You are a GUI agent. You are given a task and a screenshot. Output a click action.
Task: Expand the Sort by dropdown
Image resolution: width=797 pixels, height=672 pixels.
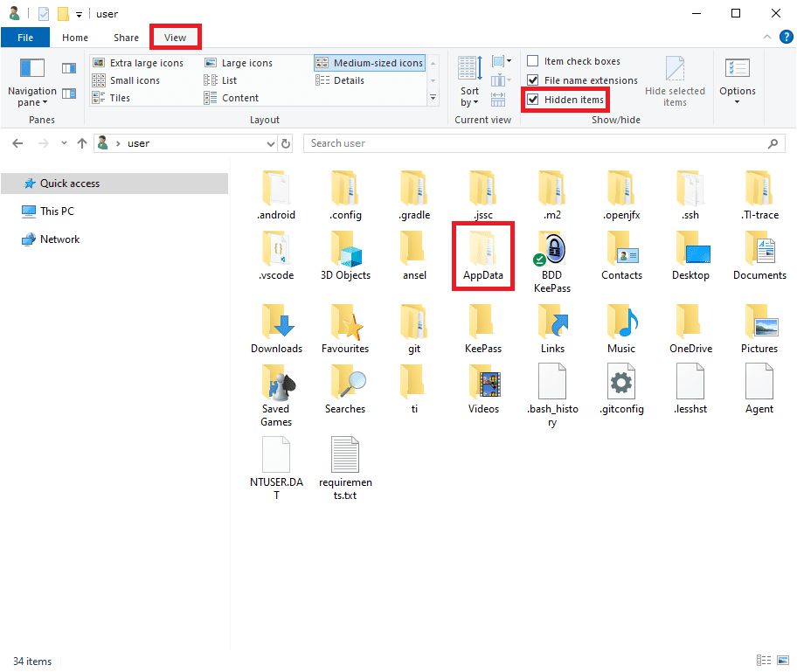[x=470, y=96]
